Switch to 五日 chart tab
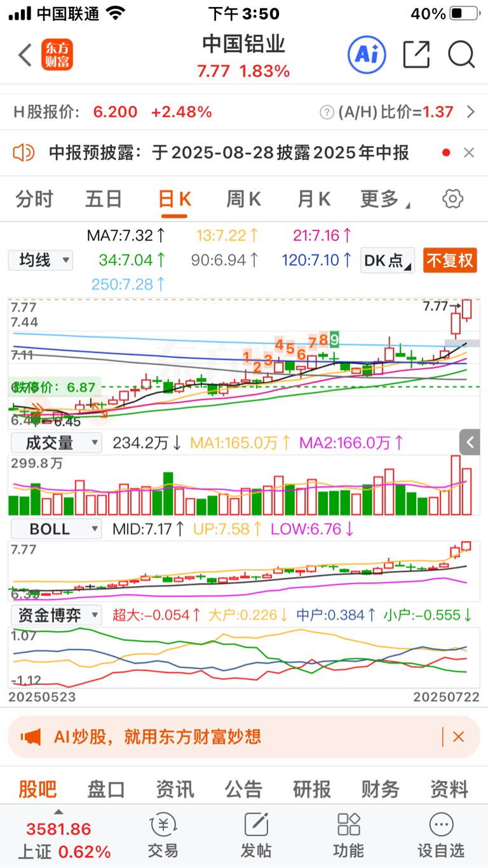Viewport: 488px width, 868px height. (104, 199)
